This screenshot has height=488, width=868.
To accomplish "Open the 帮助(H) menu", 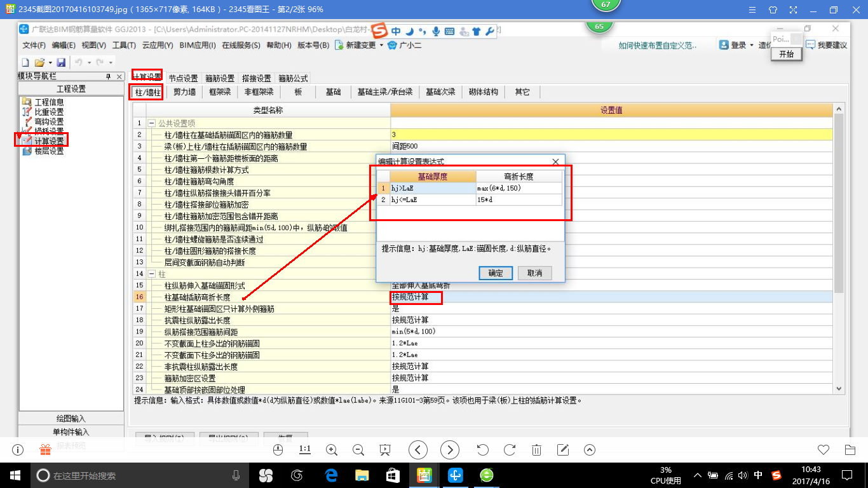I will (x=279, y=45).
